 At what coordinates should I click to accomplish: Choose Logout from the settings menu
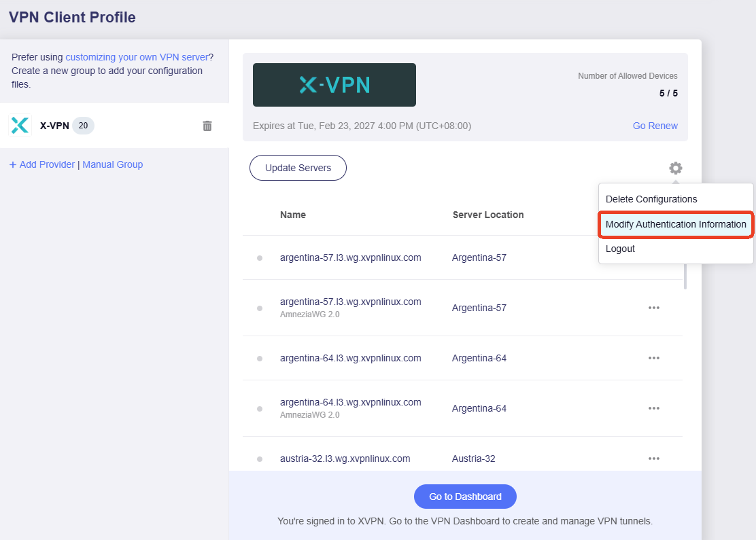pos(620,249)
